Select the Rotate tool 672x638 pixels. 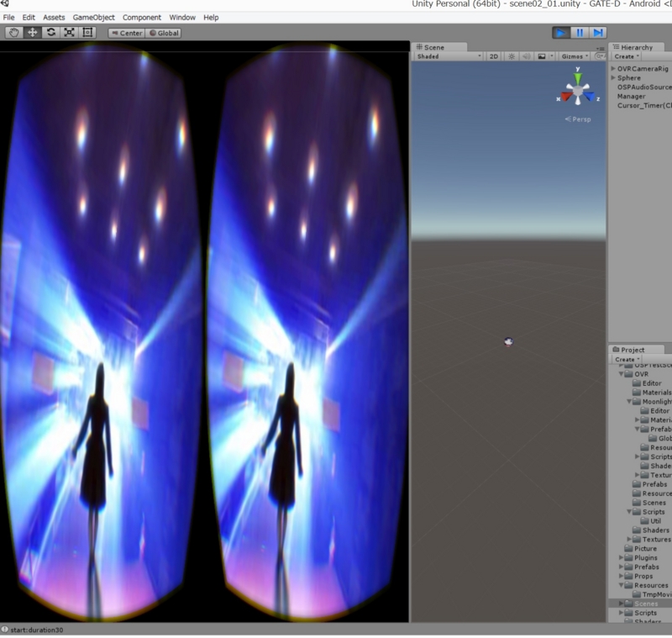click(x=51, y=33)
